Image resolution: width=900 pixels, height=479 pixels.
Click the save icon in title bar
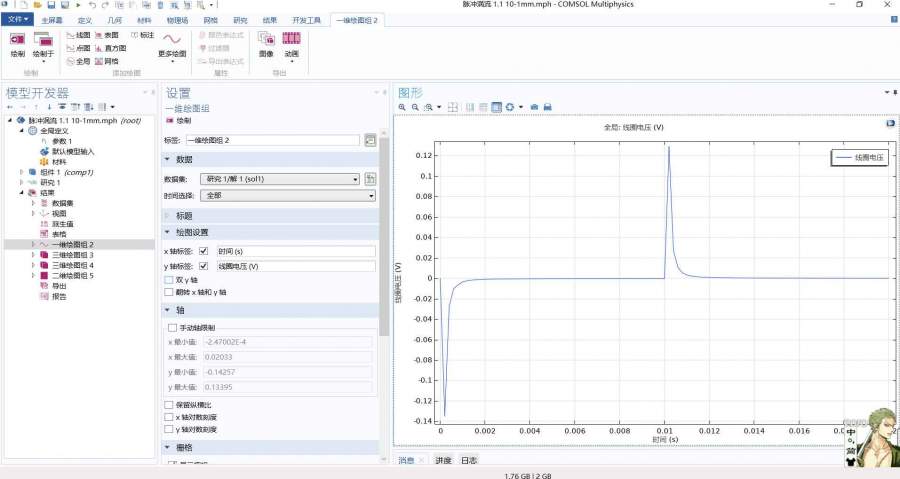tap(49, 5)
